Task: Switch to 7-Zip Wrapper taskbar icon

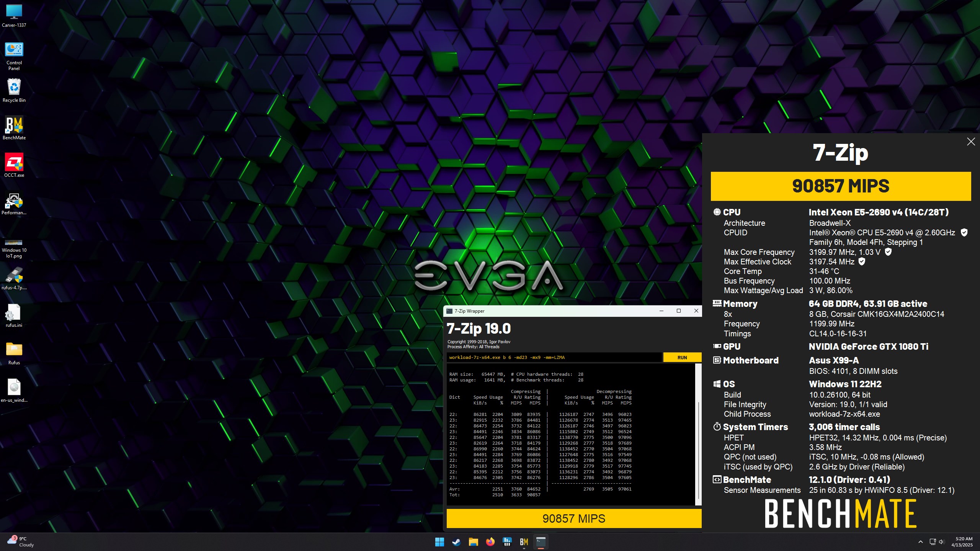Action: click(x=541, y=542)
